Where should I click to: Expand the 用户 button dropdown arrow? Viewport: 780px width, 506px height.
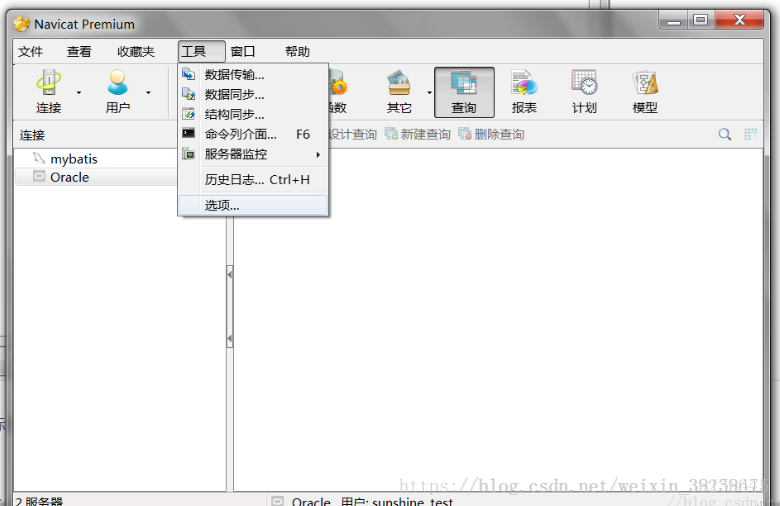tap(148, 93)
